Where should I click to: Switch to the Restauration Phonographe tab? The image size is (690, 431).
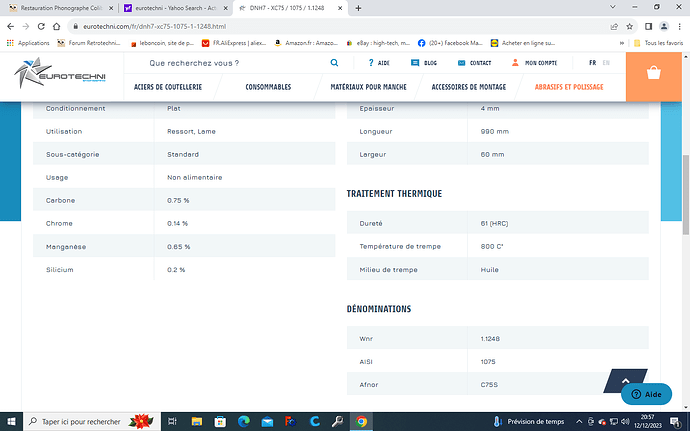(x=62, y=8)
